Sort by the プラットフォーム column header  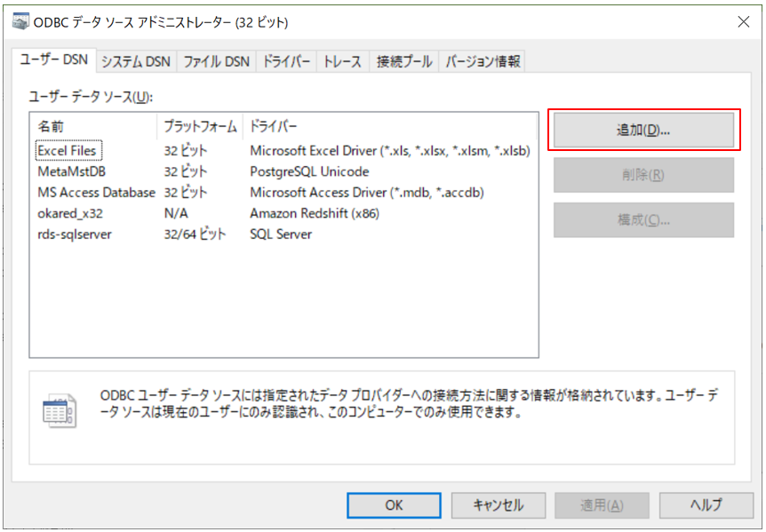(200, 127)
